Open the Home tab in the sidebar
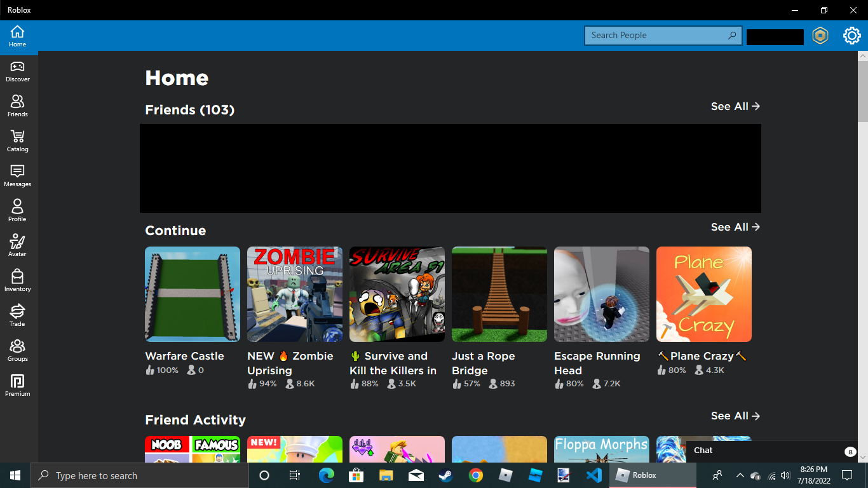Viewport: 868px width, 488px height. (17, 36)
